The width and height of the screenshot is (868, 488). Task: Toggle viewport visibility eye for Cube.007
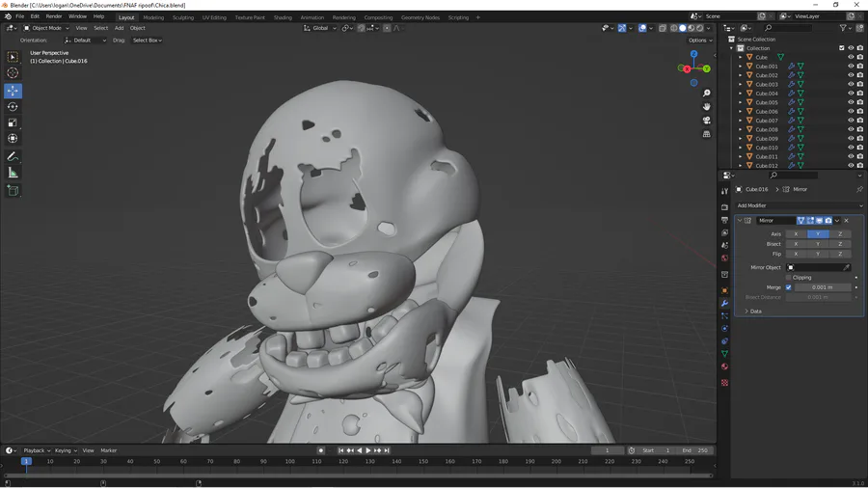tap(851, 120)
